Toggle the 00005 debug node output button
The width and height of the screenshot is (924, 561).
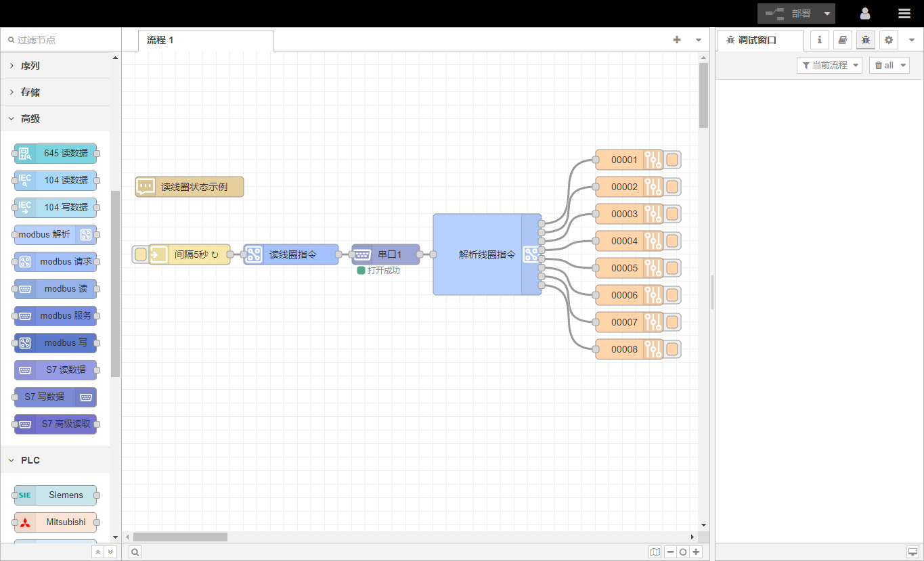click(673, 268)
